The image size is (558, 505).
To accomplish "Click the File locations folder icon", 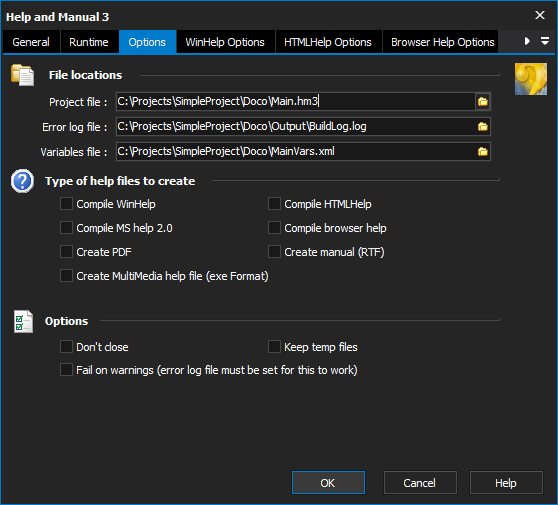I will tap(22, 75).
